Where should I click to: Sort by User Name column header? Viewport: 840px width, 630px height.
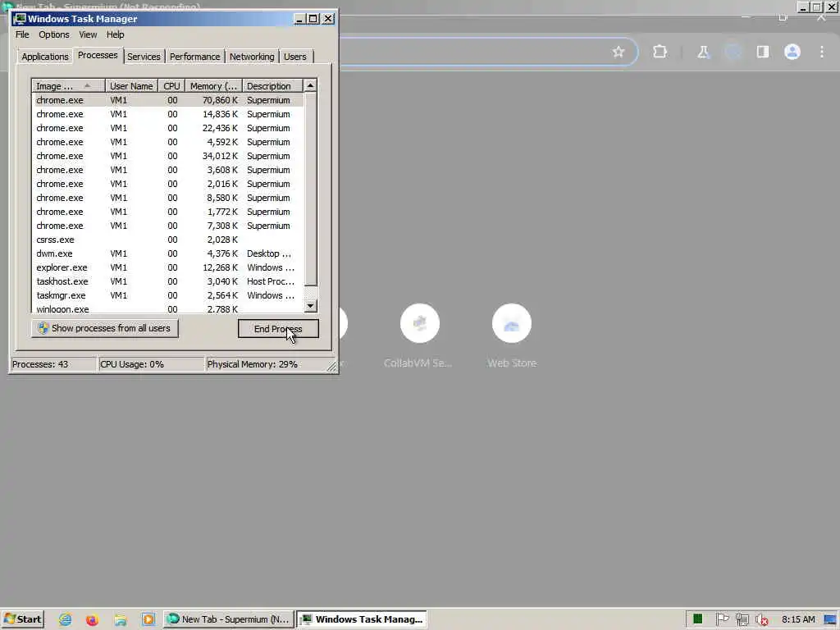coord(131,85)
